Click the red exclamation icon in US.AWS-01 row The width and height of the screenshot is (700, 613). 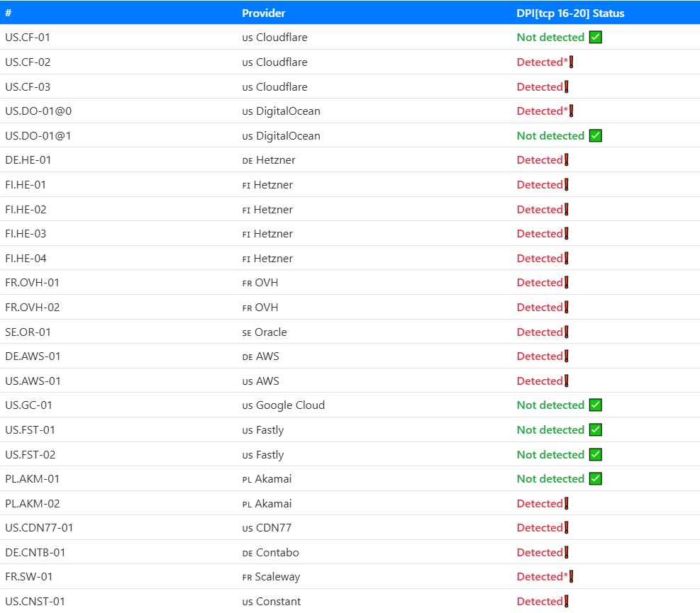pos(567,381)
